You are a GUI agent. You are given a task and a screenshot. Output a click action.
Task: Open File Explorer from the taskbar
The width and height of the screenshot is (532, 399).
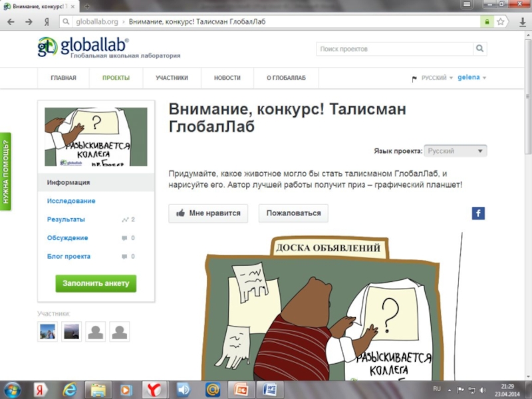click(x=98, y=390)
